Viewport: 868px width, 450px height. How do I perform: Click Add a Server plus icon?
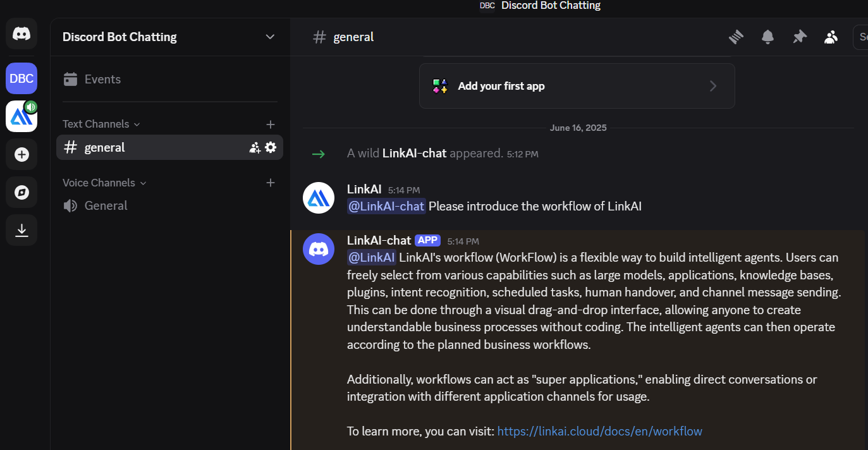[x=21, y=155]
